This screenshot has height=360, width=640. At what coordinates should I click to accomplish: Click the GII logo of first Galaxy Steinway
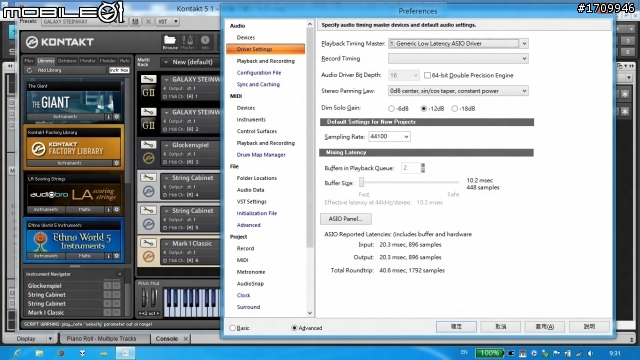click(x=148, y=93)
